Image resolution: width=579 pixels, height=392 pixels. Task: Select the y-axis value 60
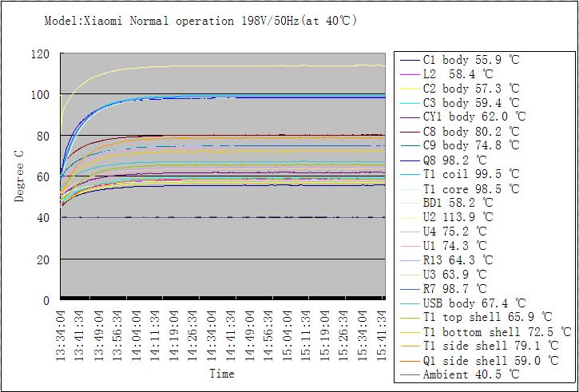tap(43, 177)
